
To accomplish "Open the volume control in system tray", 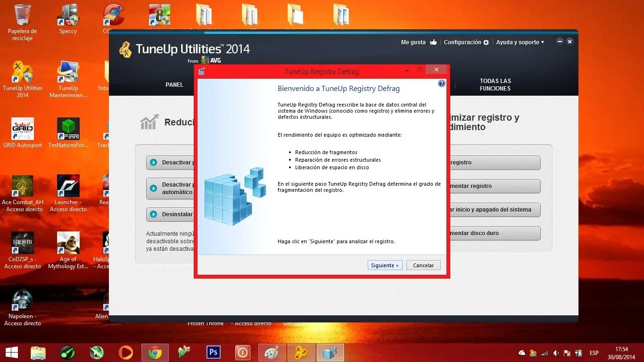I will 556,353.
